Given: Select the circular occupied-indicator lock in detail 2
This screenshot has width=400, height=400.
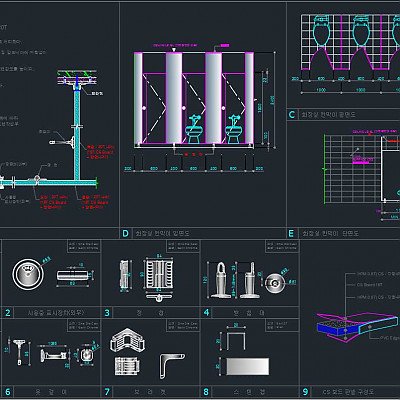Looking at the screenshot, I should point(28,274).
